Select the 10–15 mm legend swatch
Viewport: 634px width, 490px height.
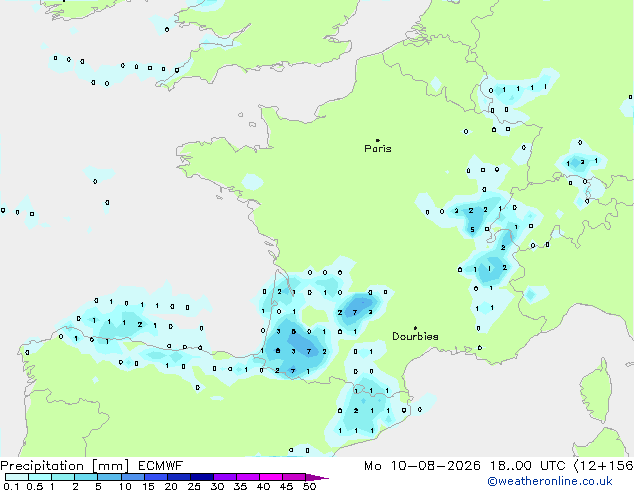coord(132,477)
